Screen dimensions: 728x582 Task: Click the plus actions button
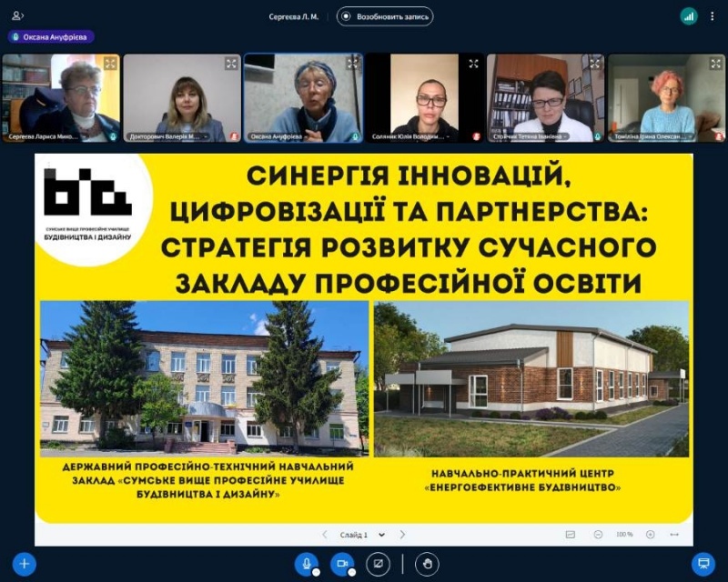coord(25,564)
